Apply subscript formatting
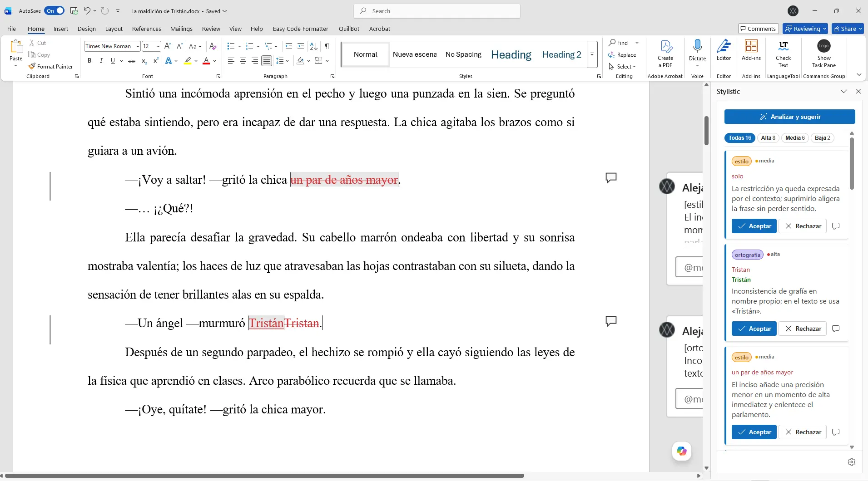Screen dimensions: 868x481 click(x=144, y=61)
